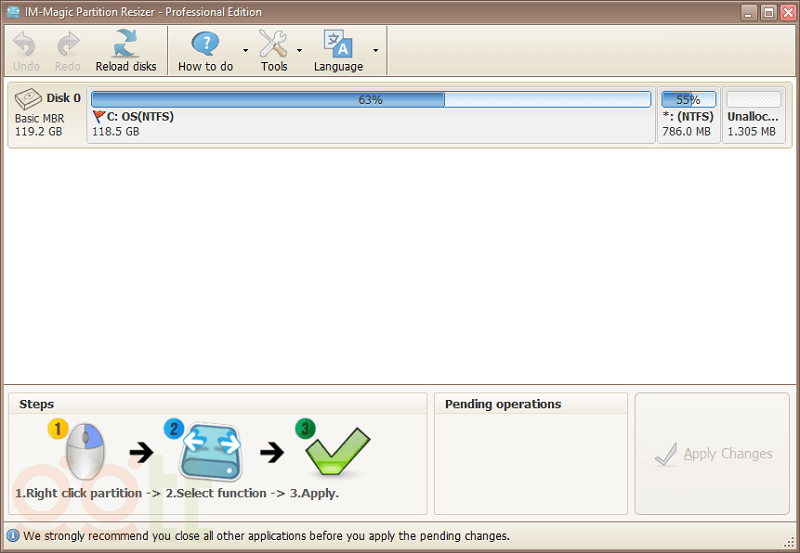Image resolution: width=800 pixels, height=553 pixels.
Task: Click the Pending operations panel header
Action: (x=503, y=404)
